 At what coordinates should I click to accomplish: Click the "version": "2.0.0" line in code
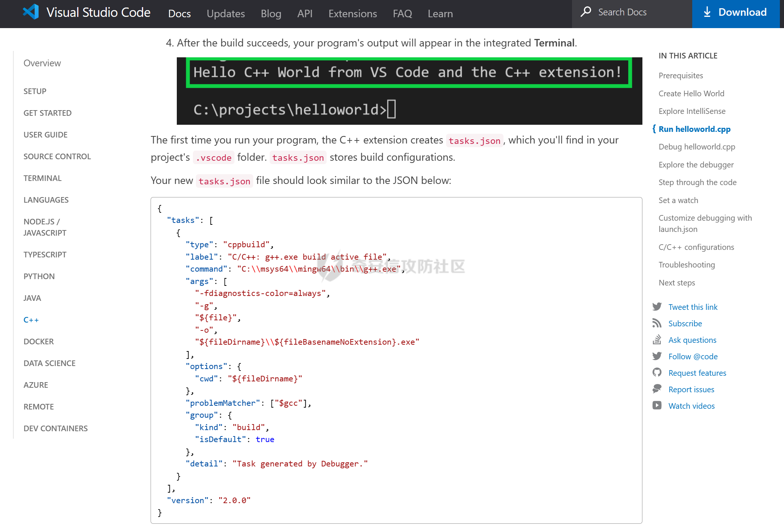pyautogui.click(x=209, y=501)
